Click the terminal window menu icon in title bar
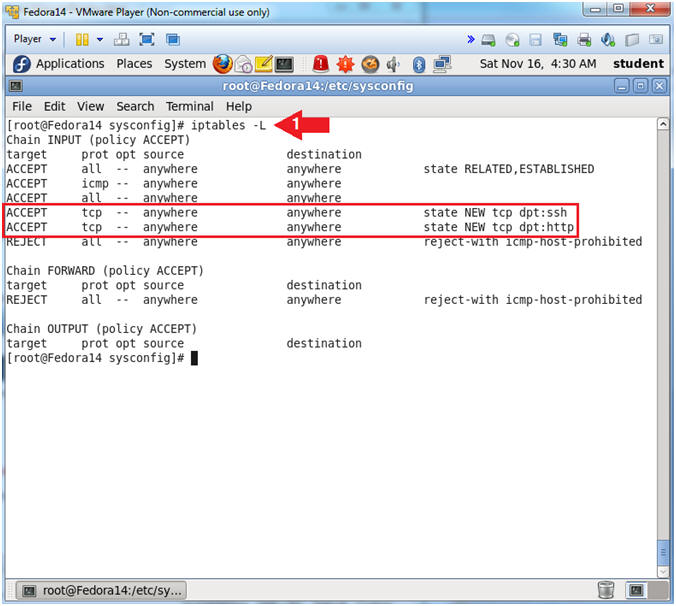676x606 pixels. tap(16, 86)
